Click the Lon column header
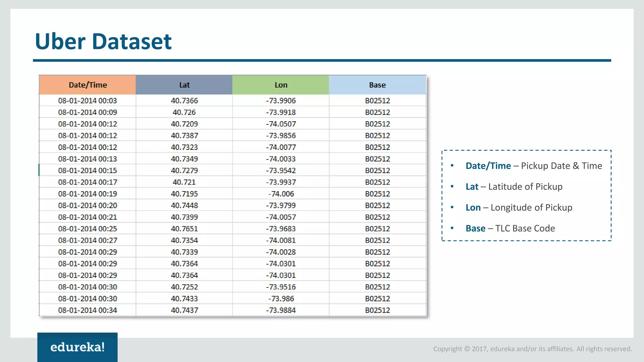Image resolution: width=644 pixels, height=362 pixels. pos(281,85)
